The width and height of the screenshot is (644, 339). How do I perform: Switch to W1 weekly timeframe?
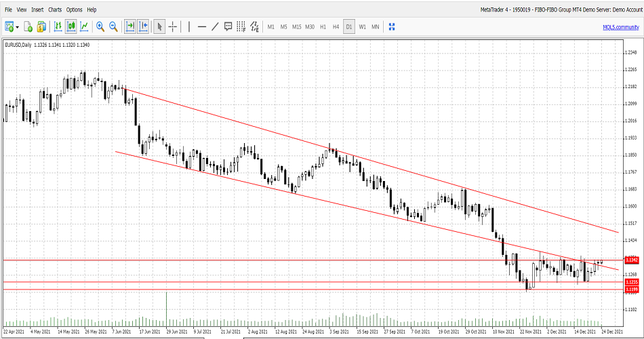pos(362,26)
